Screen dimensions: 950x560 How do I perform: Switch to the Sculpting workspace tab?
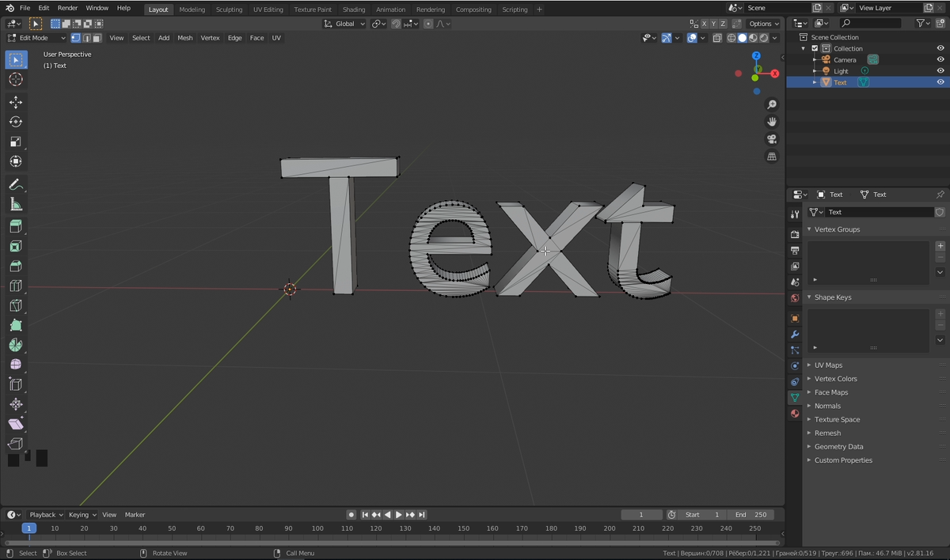229,9
